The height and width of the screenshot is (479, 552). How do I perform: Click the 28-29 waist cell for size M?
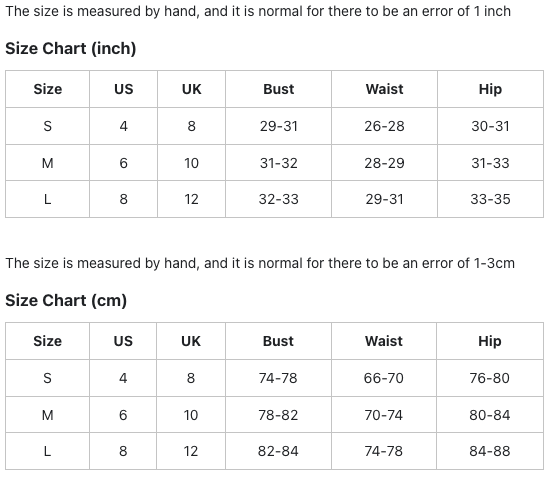pyautogui.click(x=384, y=163)
